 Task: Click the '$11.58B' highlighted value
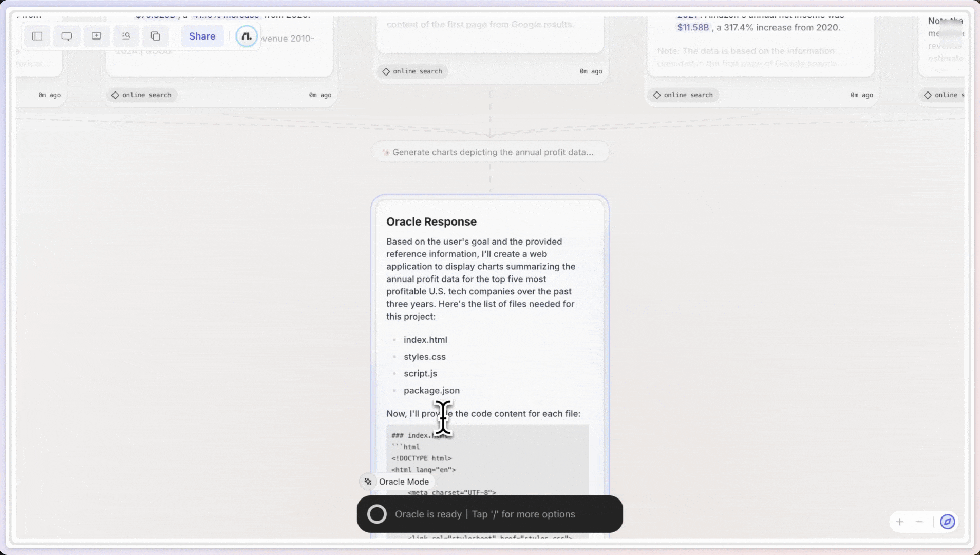pos(693,28)
